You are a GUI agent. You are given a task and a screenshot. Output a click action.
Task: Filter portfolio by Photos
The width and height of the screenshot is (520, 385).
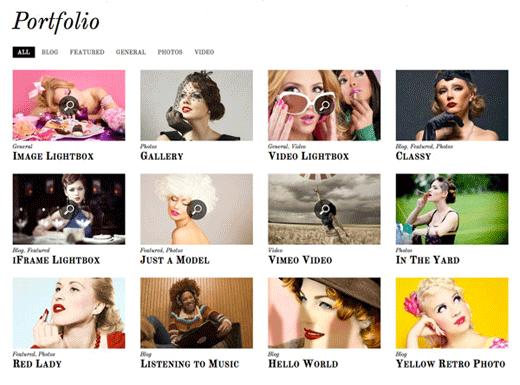click(x=170, y=52)
